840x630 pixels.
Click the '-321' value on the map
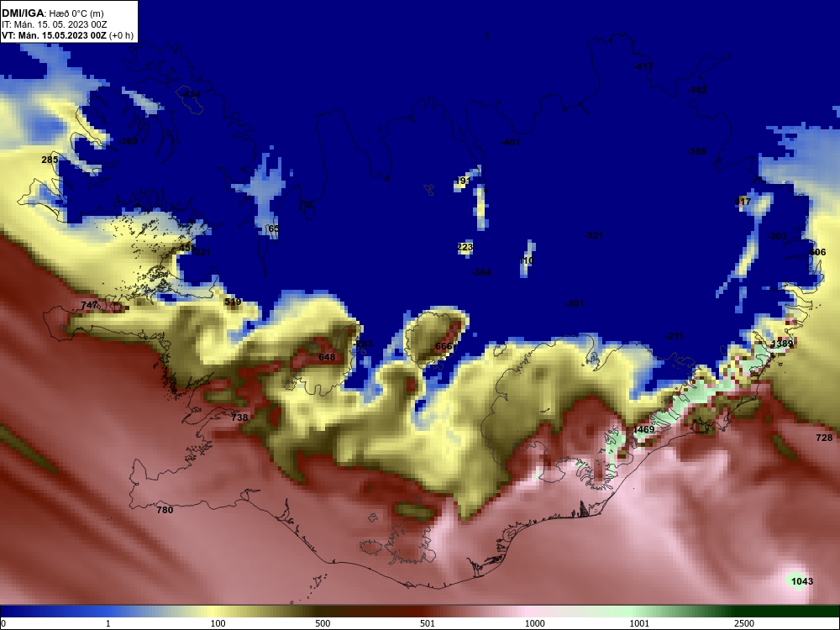pyautogui.click(x=594, y=235)
